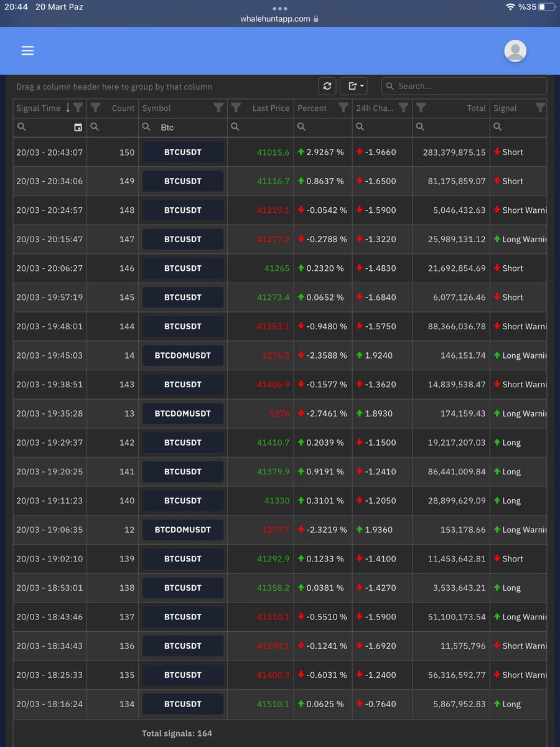Select last price 41358.2 cell
This screenshot has width=560, height=747.
(260, 588)
